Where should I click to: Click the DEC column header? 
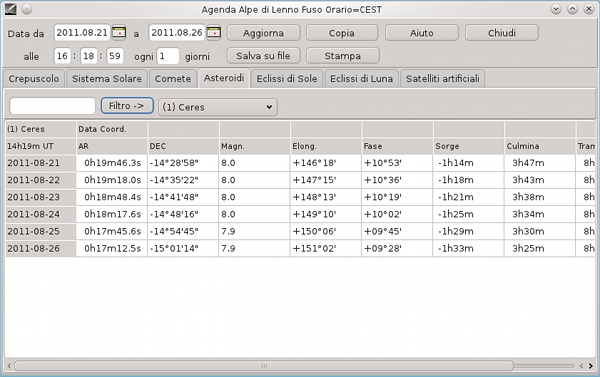coord(183,146)
